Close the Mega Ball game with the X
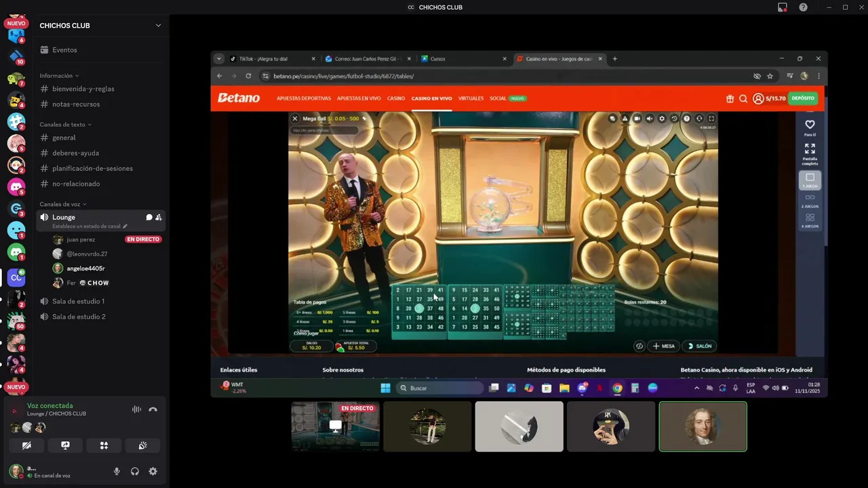 coord(295,119)
